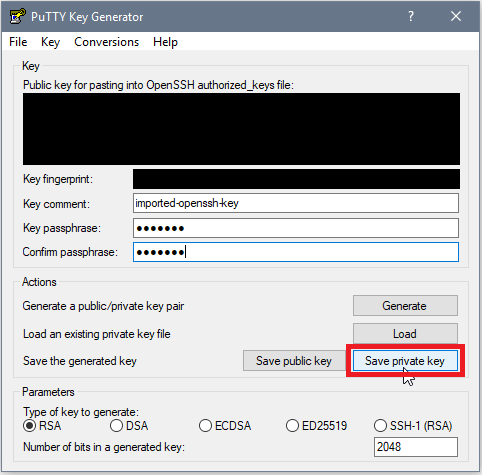Close the PuTTY Key Generator window
The height and width of the screenshot is (475, 482).
pos(456,16)
